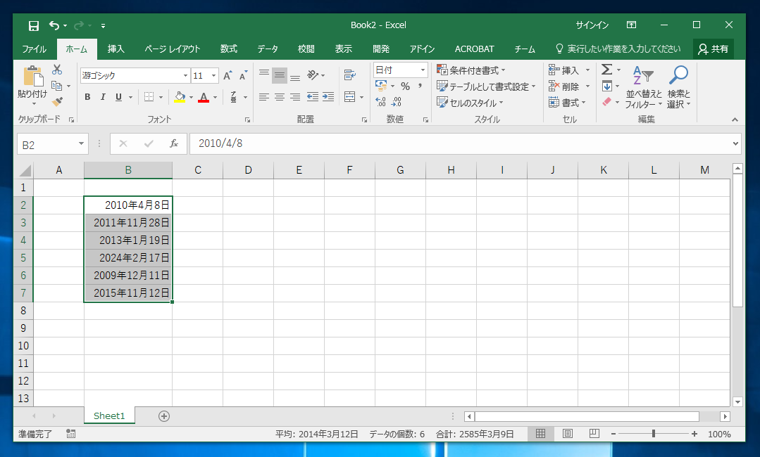The height and width of the screenshot is (457, 760).
Task: Increase indent of cell
Action: (328, 97)
